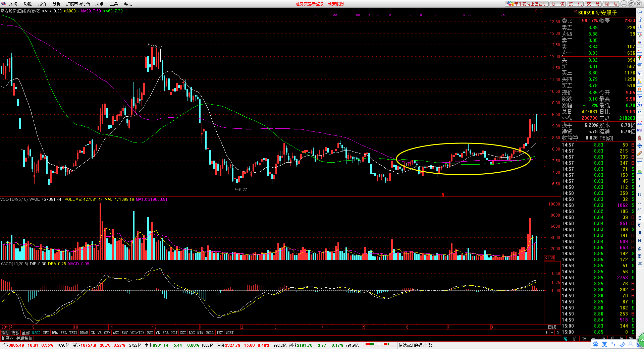
Task: Select the 月 monthly period
Action: click(640, 233)
